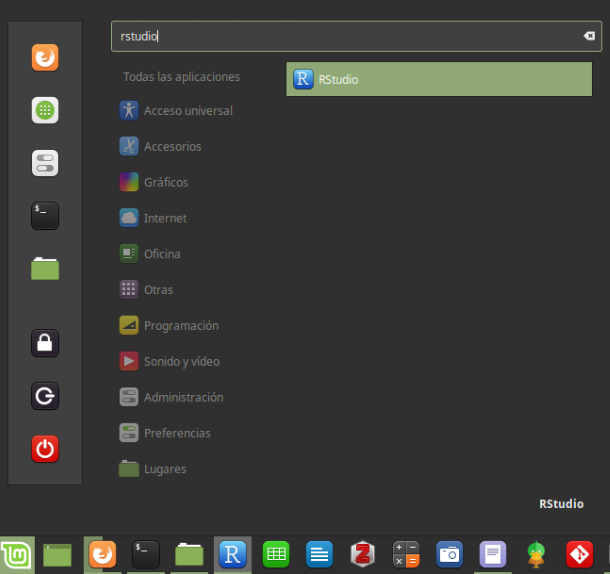Select Todas las aplicaciones category

coord(181,77)
